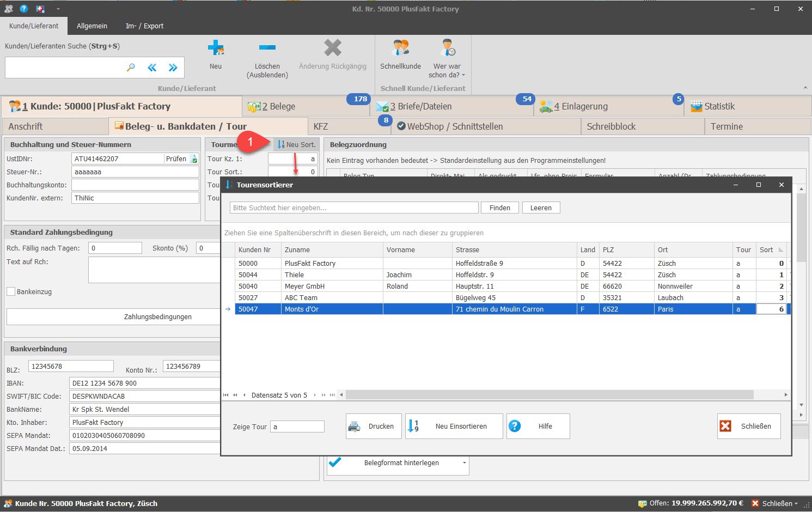Open the Statistik tab
812x512 pixels.
point(748,106)
